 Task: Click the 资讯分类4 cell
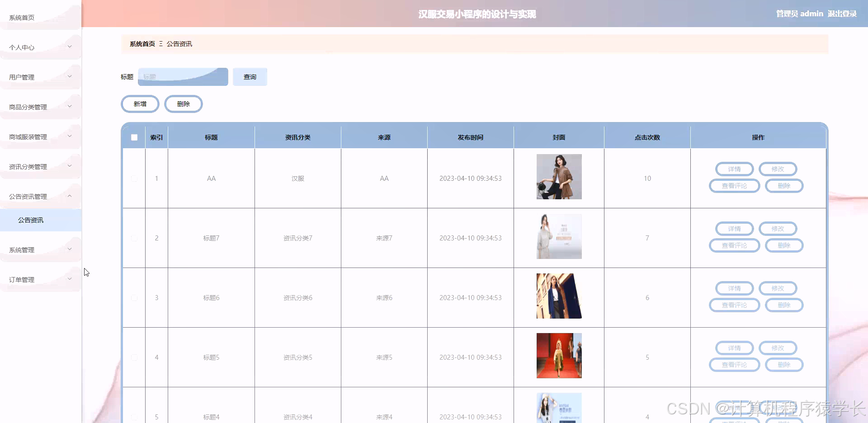point(298,417)
